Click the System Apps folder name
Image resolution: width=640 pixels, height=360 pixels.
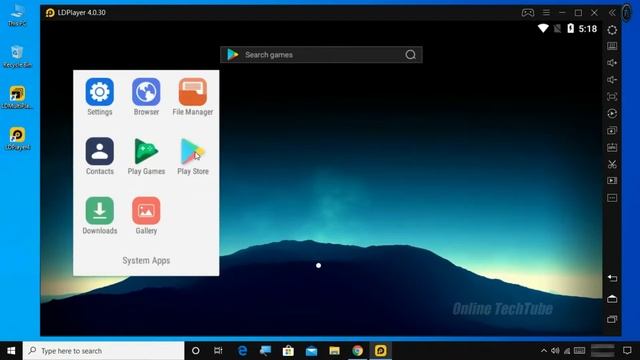(146, 260)
